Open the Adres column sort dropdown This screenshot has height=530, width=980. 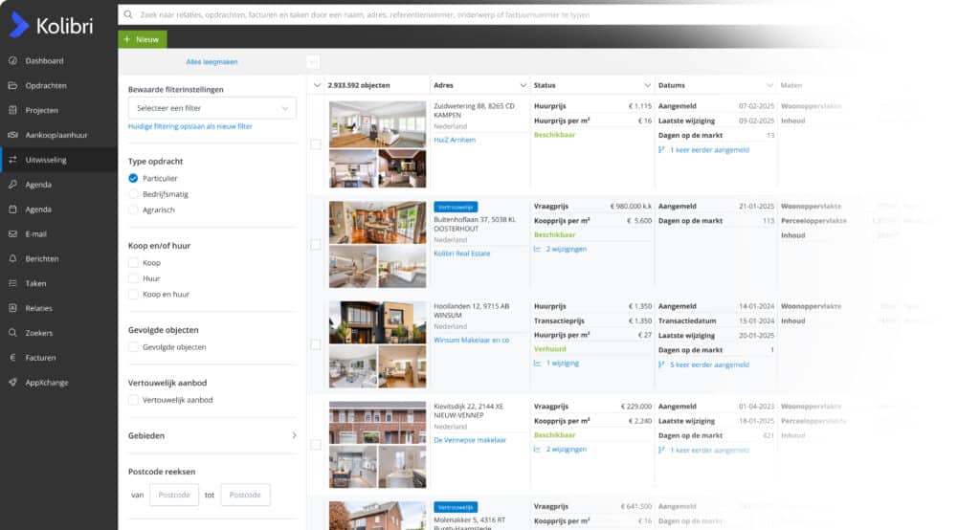523,85
